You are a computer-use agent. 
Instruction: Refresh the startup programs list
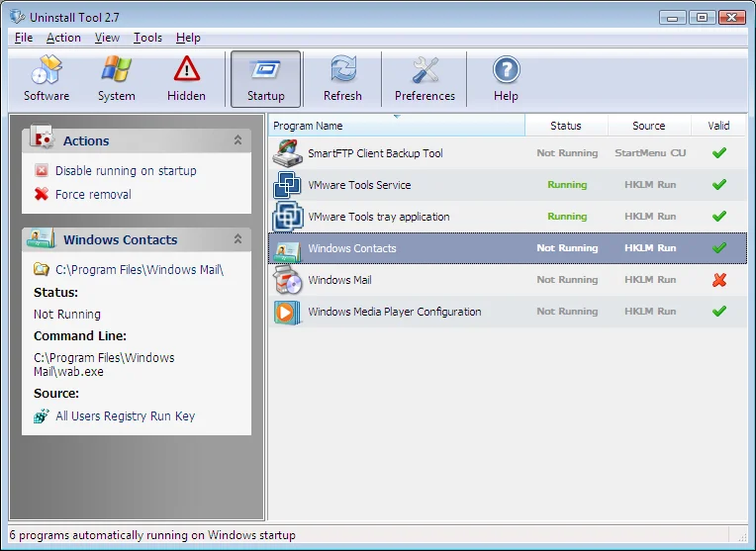342,79
